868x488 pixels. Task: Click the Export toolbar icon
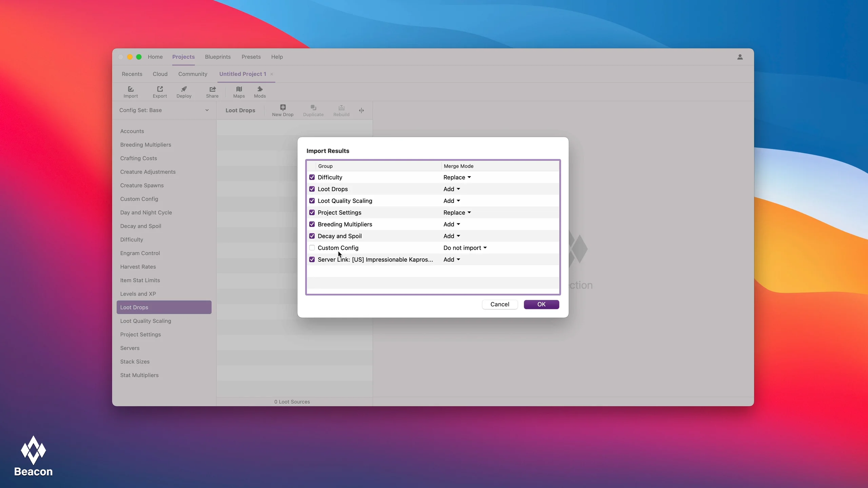tap(160, 89)
